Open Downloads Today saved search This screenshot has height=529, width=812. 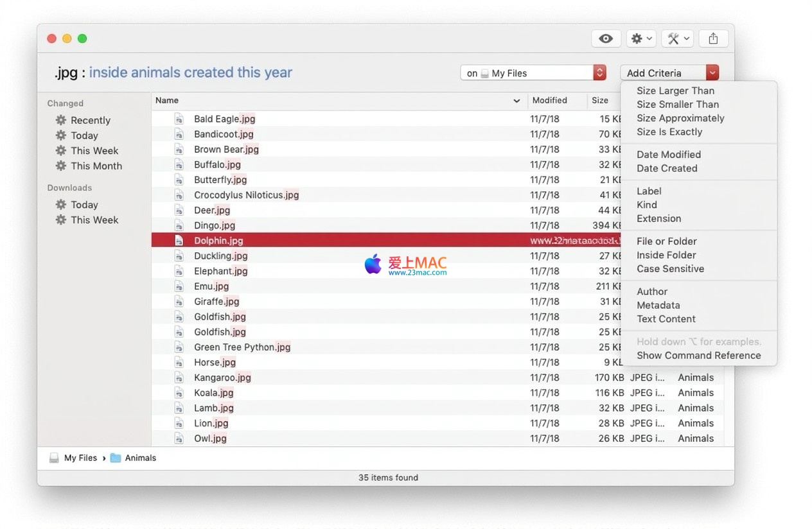pyautogui.click(x=84, y=205)
